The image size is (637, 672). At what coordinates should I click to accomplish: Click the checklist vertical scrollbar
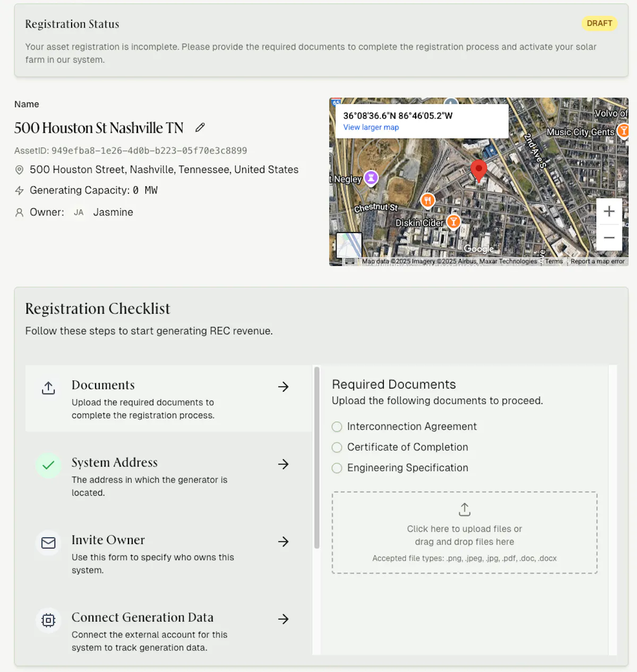(317, 458)
